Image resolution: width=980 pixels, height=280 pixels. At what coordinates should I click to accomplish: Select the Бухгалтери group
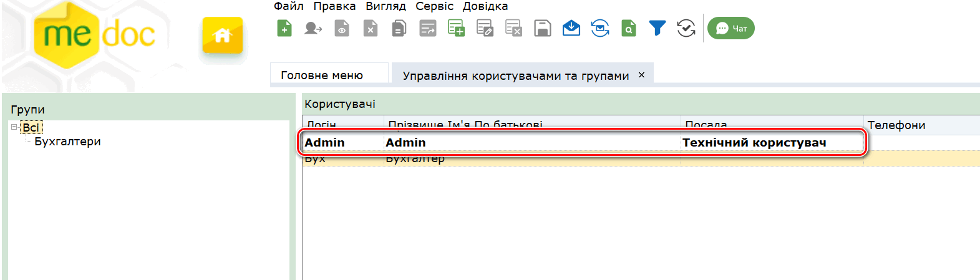67,142
